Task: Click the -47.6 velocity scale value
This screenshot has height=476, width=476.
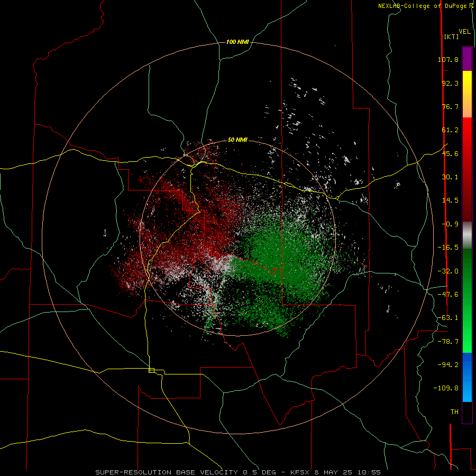Action: pos(448,295)
